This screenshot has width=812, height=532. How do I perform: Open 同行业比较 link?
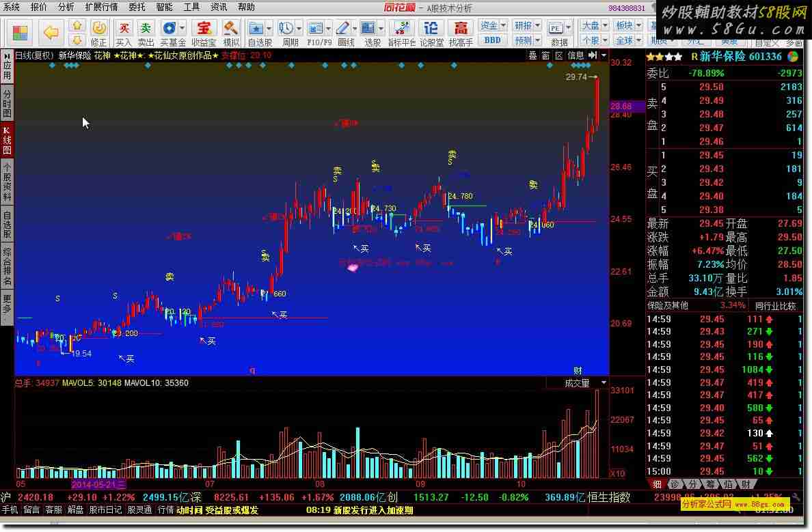point(775,306)
